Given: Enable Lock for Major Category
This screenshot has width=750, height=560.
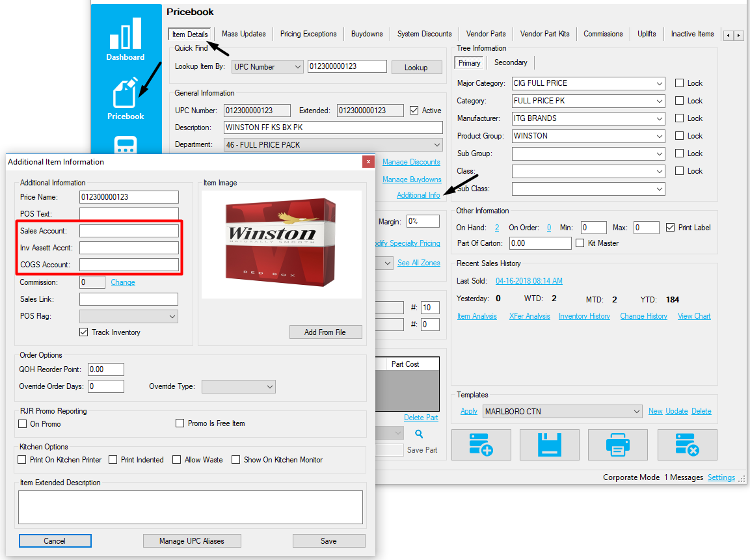Looking at the screenshot, I should pos(679,83).
